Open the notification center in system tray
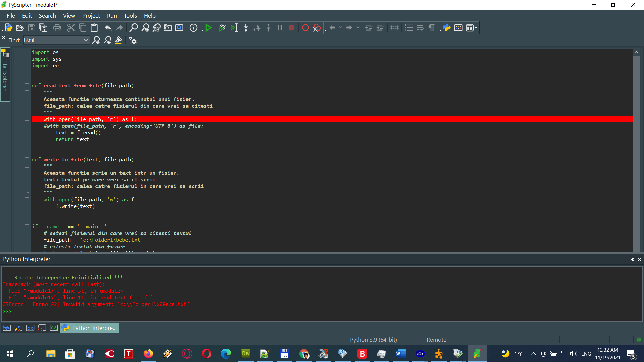The height and width of the screenshot is (362, 644). (631, 354)
